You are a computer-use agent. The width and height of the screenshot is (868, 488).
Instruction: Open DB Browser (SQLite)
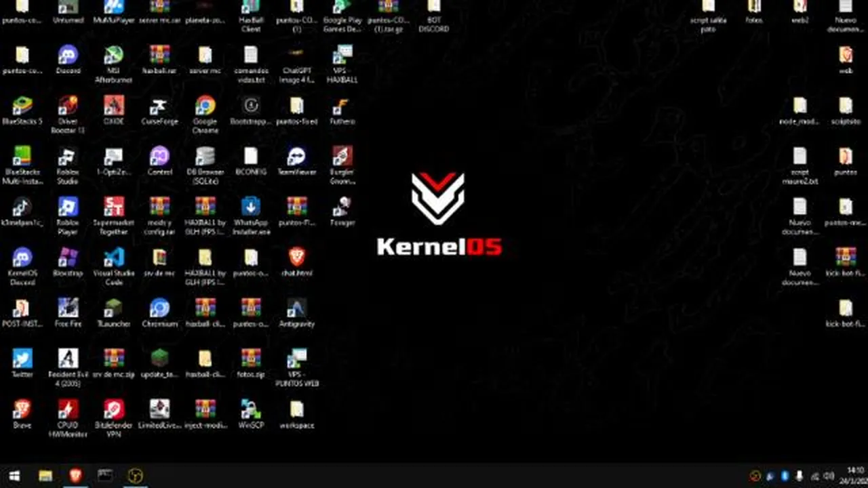(205, 165)
